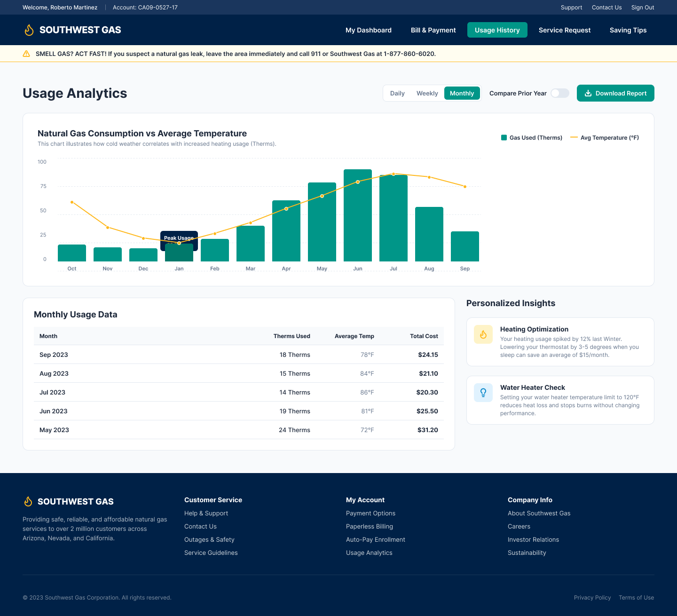Toggle the Compare Prior Year switch
The width and height of the screenshot is (677, 616).
(x=560, y=93)
